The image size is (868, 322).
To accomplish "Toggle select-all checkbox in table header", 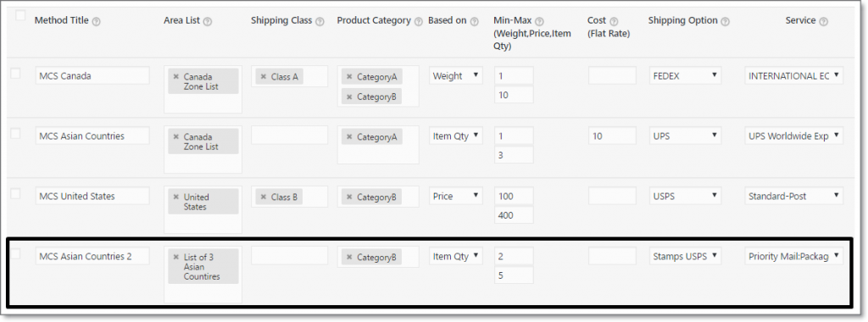I will [x=20, y=15].
